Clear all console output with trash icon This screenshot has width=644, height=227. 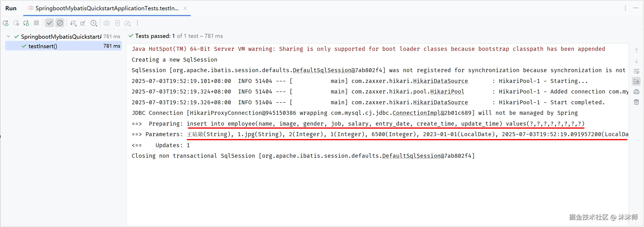point(636,102)
